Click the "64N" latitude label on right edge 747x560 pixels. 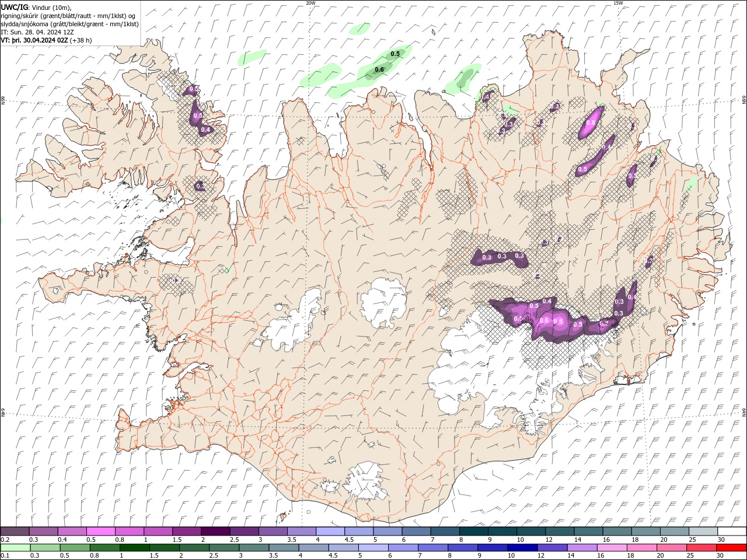tap(743, 412)
